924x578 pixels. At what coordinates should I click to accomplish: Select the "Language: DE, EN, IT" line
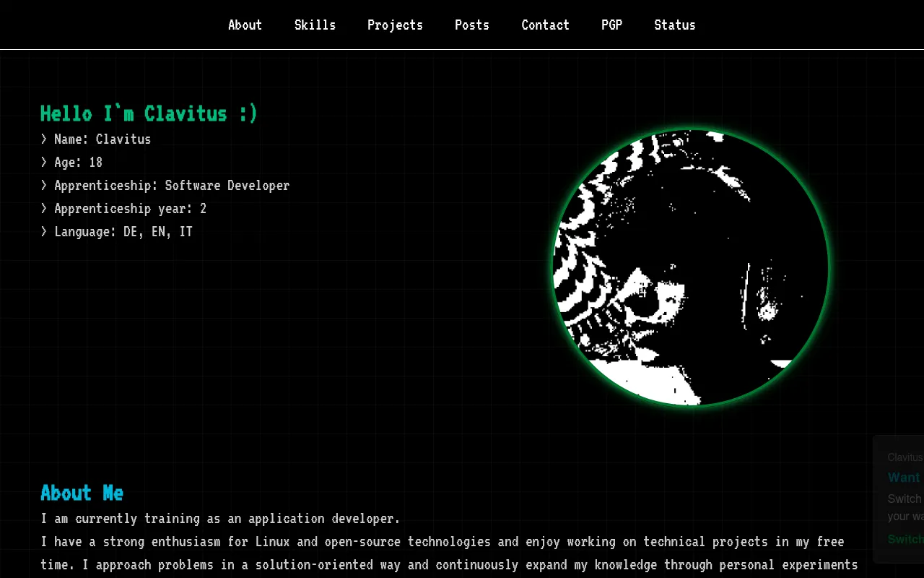click(117, 231)
